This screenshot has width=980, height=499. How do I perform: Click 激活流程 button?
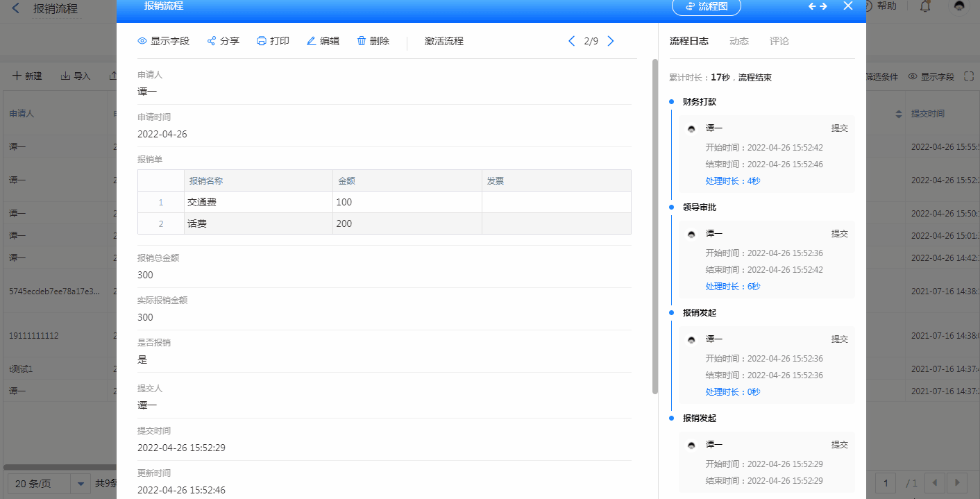coord(444,41)
